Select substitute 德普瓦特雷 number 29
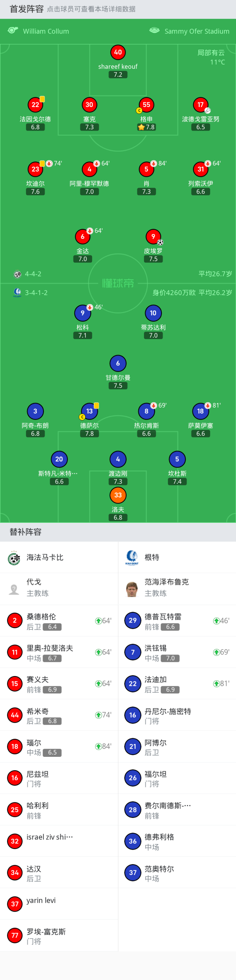 (177, 621)
